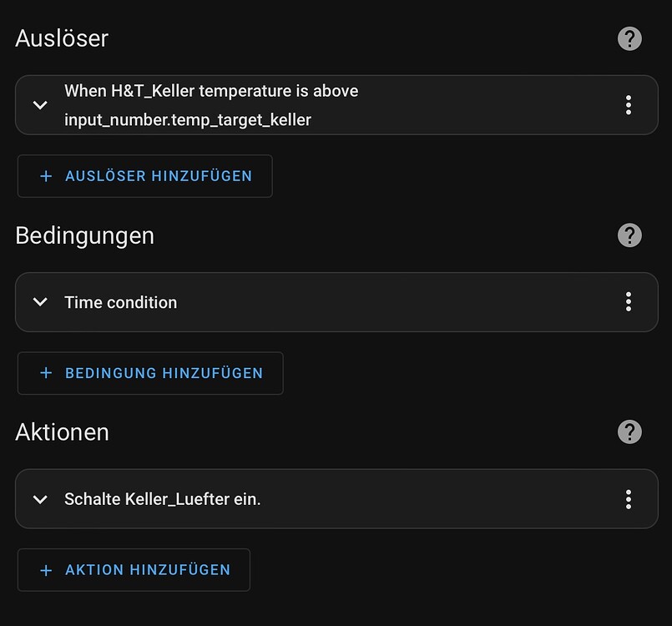672x626 pixels.
Task: Click the plus icon on AKTION HINZUFÜGEN
Action: (x=46, y=569)
